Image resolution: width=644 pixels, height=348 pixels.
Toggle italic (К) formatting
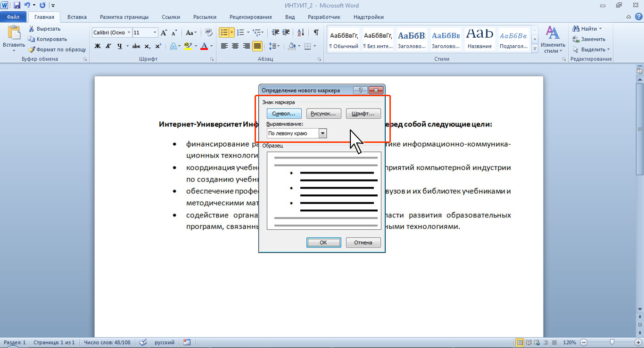tap(108, 46)
